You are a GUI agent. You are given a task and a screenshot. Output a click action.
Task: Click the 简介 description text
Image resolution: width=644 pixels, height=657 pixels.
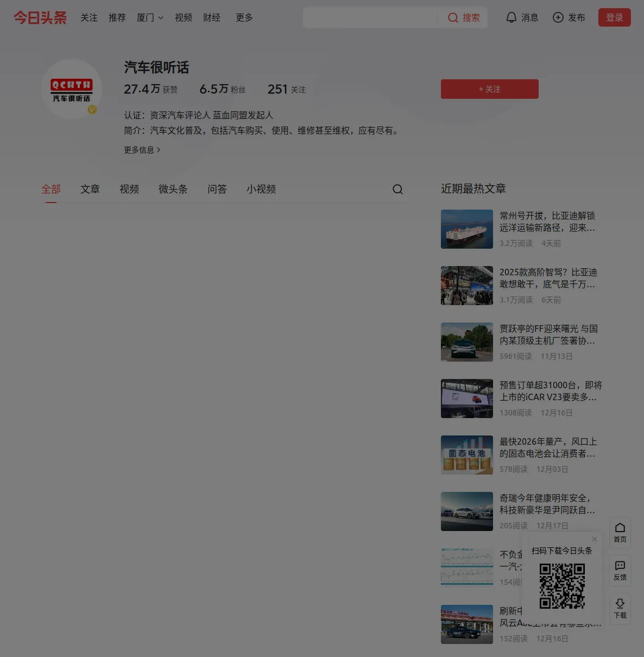coord(262,130)
